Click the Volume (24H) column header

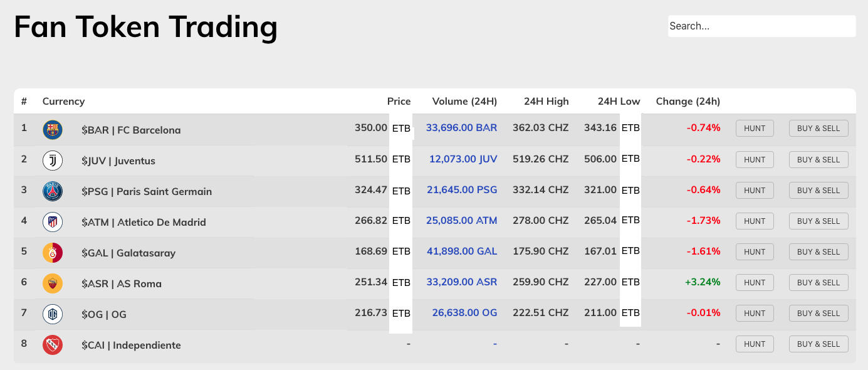tap(464, 102)
